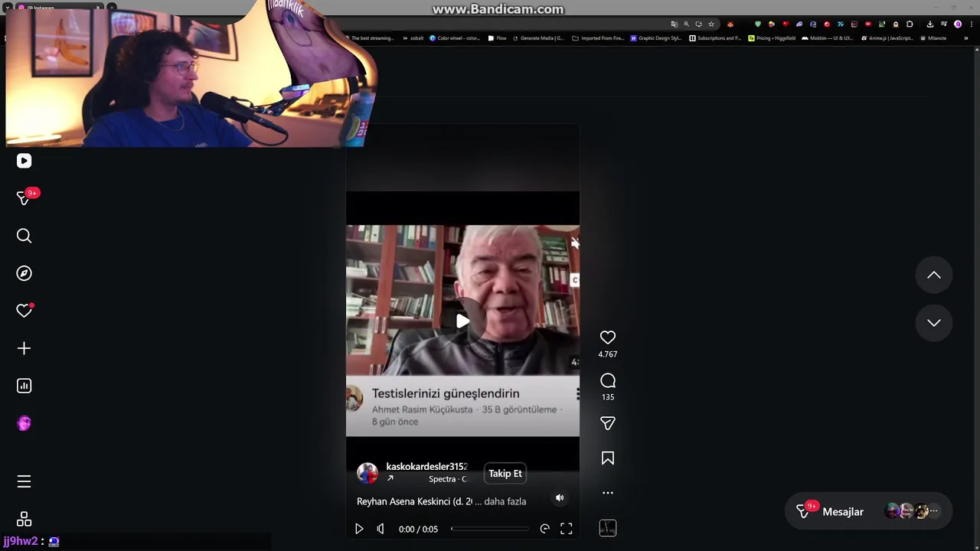This screenshot has width=980, height=551.
Task: Open the Chrome profile avatar
Action: pyautogui.click(x=958, y=24)
